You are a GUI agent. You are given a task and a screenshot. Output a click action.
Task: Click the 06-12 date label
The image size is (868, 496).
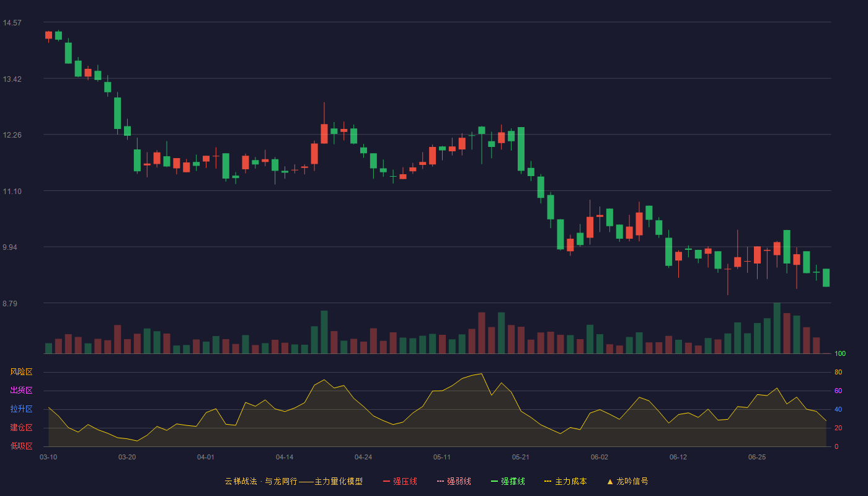tap(678, 457)
